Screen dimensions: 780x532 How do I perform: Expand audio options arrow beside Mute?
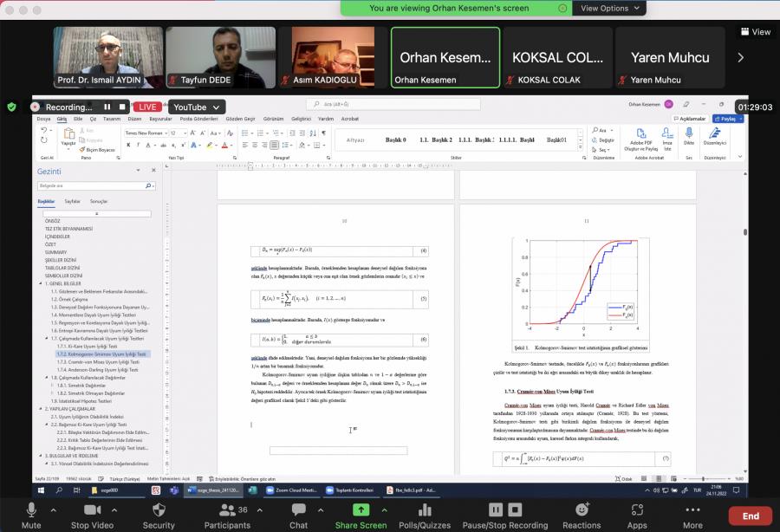coord(53,510)
